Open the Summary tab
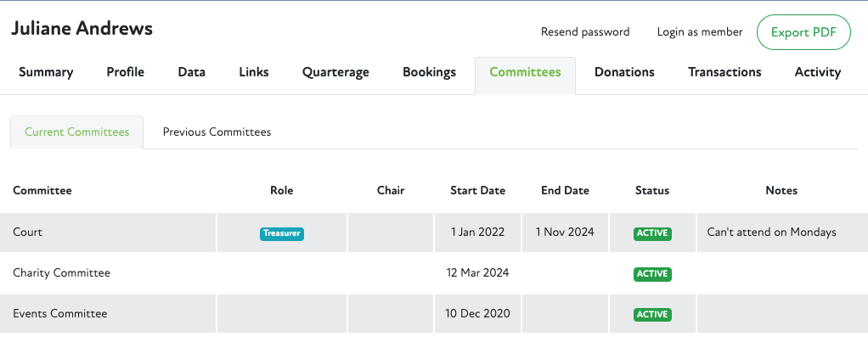The height and width of the screenshot is (342, 868). 46,72
